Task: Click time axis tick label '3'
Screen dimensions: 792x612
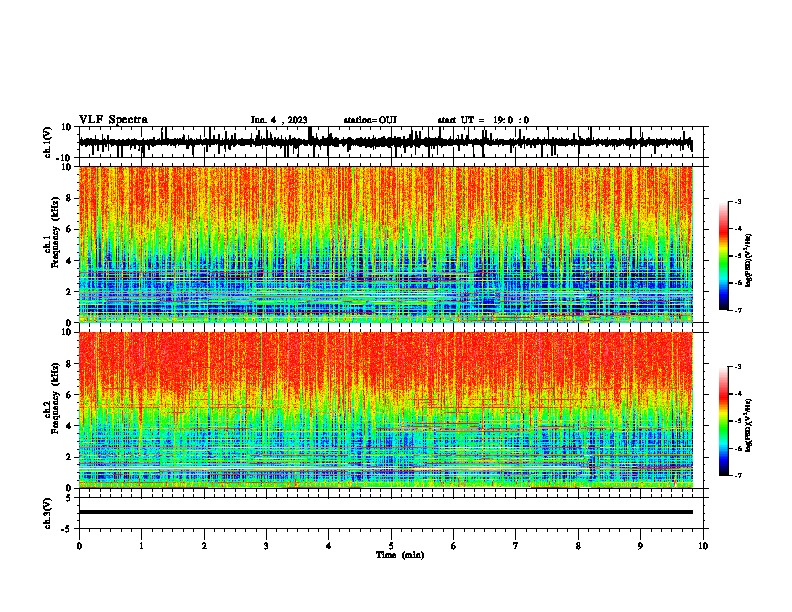Action: [x=266, y=546]
